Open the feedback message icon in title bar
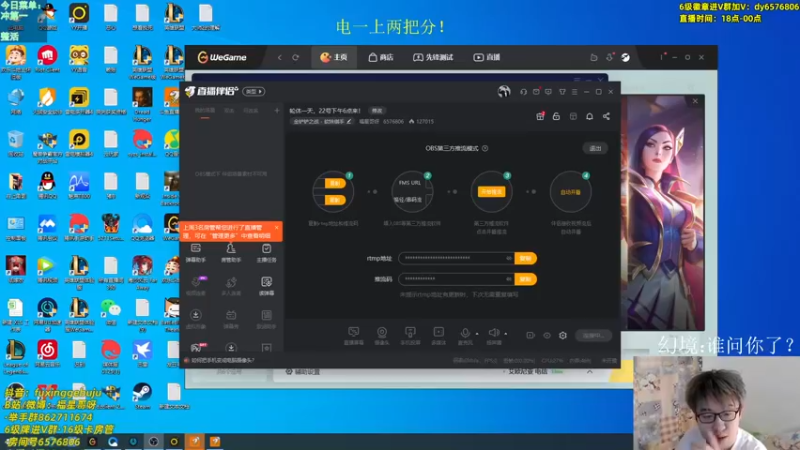Viewport: 800px width, 450px height. [548, 92]
